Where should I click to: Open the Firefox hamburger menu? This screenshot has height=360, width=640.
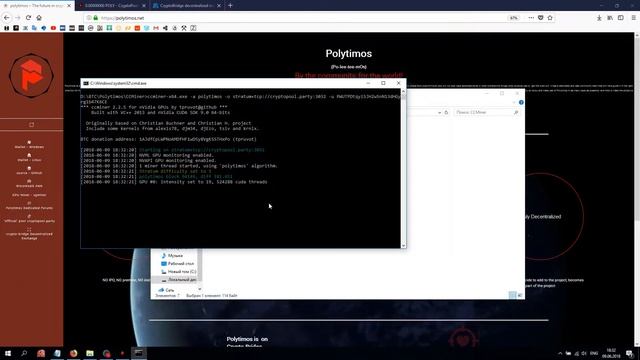634,18
